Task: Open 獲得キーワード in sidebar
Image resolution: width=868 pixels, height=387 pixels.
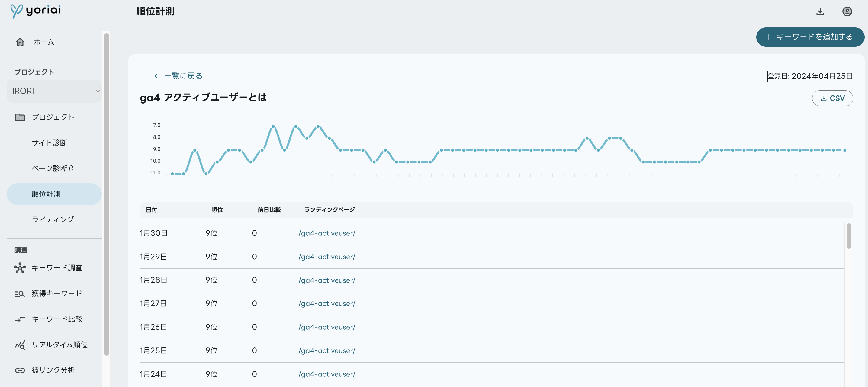Action: pyautogui.click(x=57, y=294)
